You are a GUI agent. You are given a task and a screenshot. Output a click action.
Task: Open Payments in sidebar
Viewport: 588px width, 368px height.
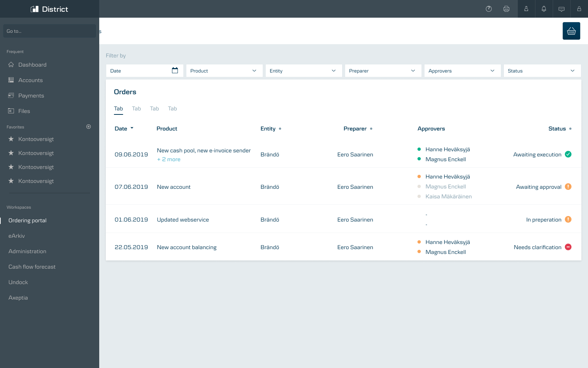[31, 96]
